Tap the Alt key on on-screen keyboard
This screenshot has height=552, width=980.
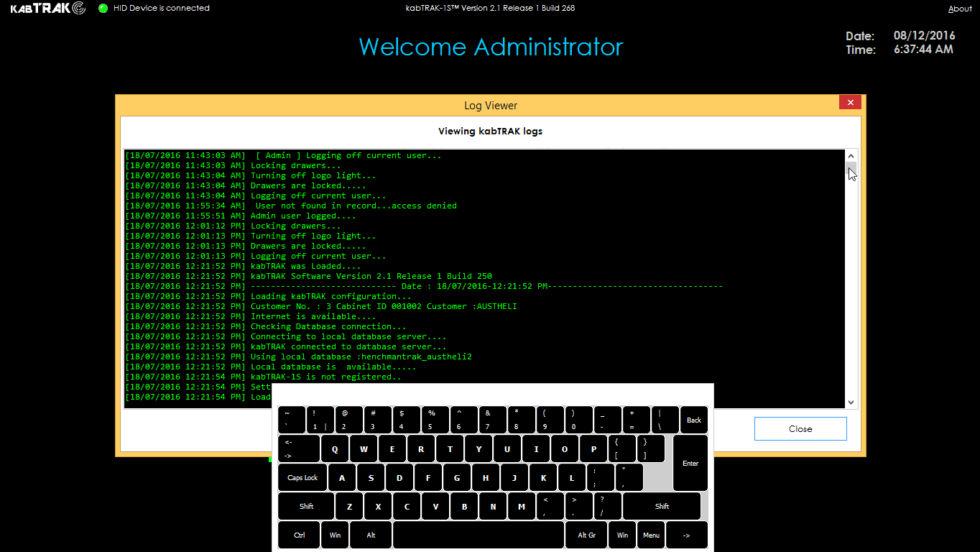tap(371, 535)
